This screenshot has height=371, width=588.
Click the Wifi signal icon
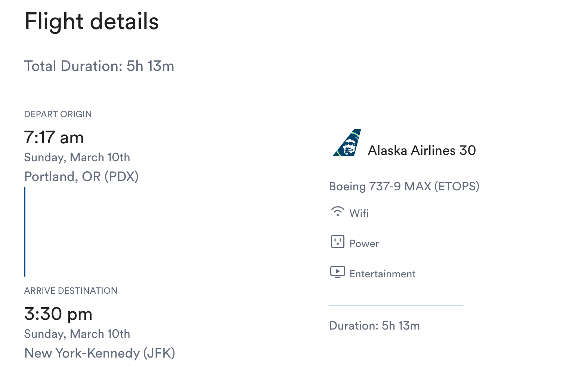tap(337, 211)
